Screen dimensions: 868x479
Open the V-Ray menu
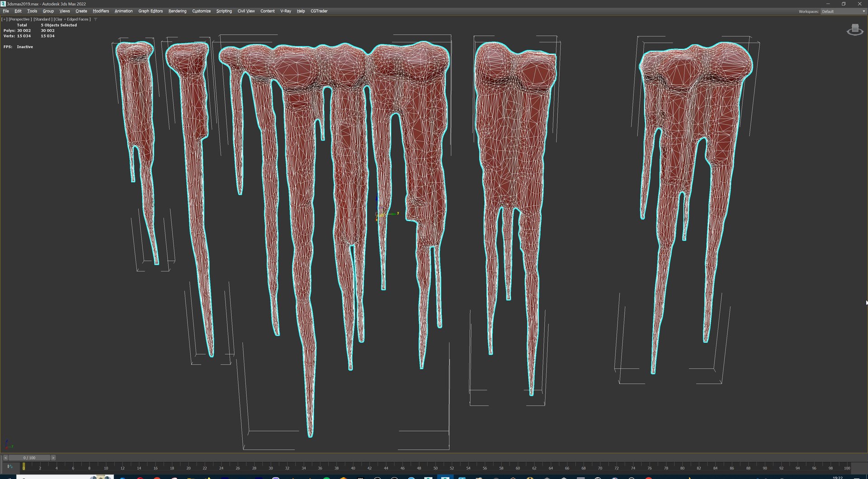[286, 11]
